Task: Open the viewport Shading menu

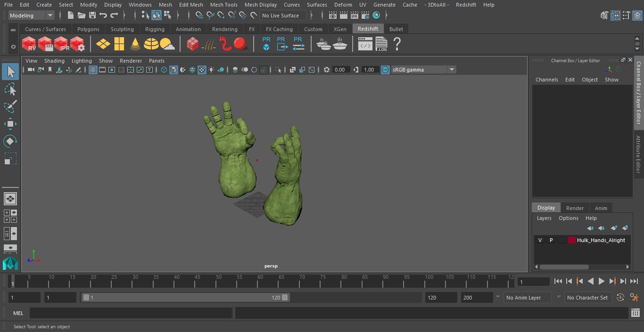Action: pos(54,61)
